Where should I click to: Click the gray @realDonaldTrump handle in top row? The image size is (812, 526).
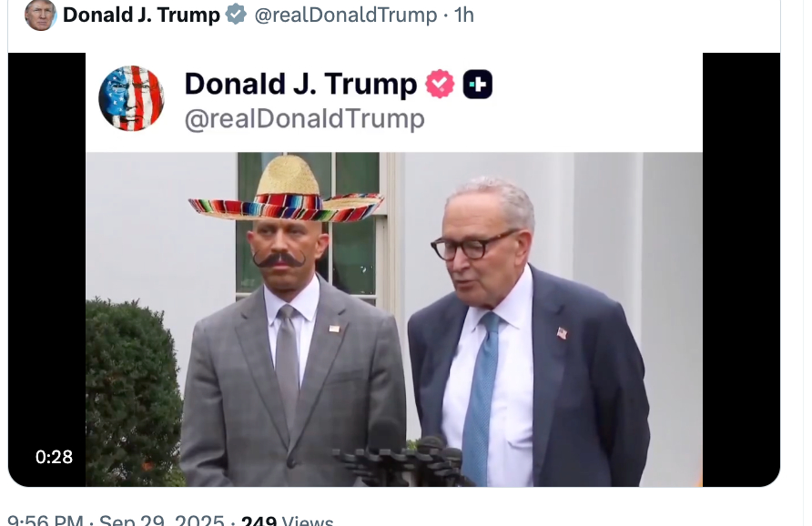346,15
